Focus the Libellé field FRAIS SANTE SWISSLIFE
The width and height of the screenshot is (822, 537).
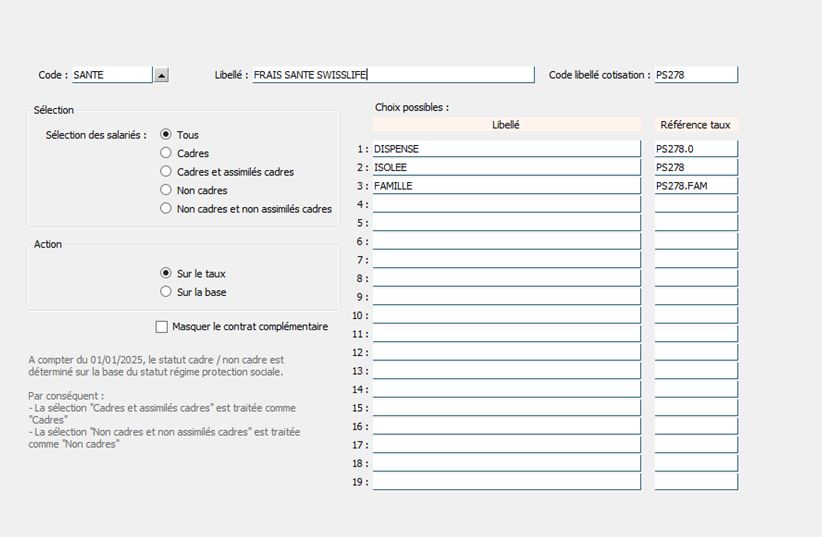pos(393,75)
